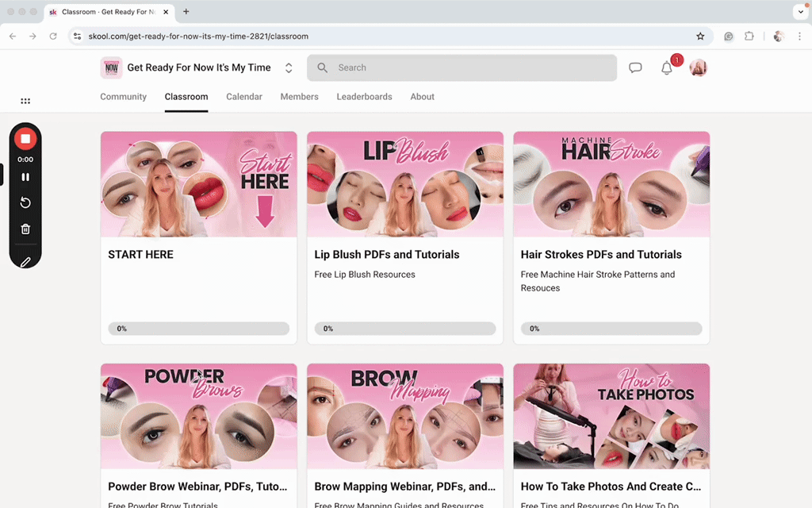Open the browser extensions puzzle icon
The image size is (812, 508).
click(749, 37)
